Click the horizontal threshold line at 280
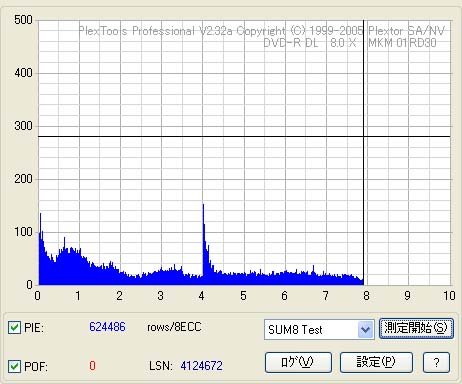The image size is (462, 384). click(244, 136)
